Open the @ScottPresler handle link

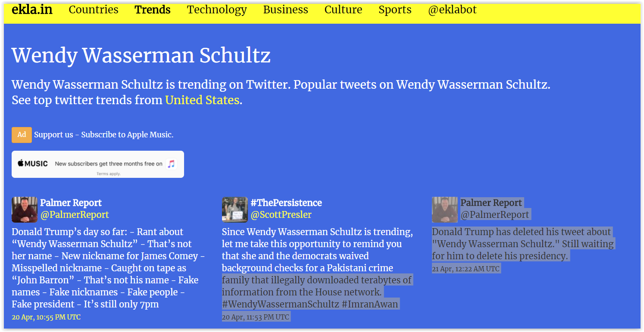coord(281,214)
